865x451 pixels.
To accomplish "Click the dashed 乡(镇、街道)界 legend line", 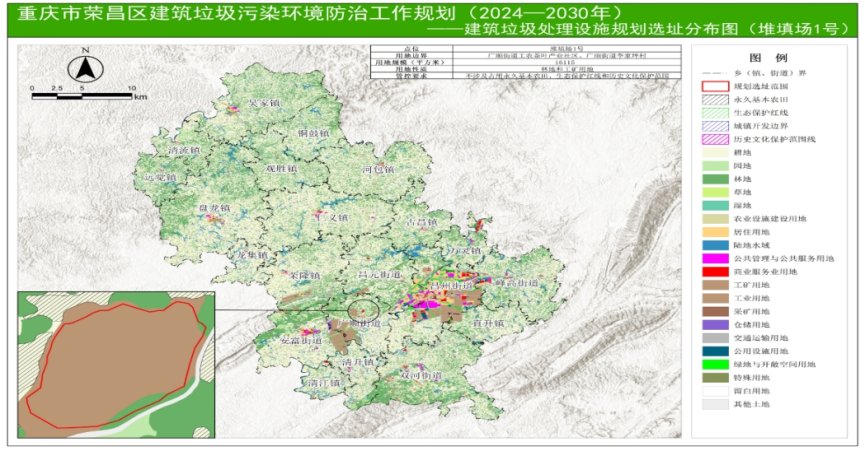I will 714,73.
